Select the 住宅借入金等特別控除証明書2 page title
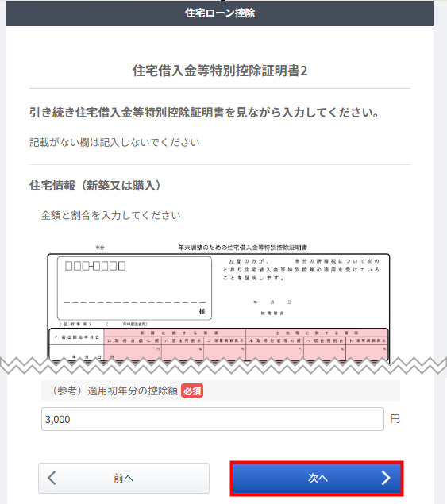The image size is (447, 504). point(220,71)
